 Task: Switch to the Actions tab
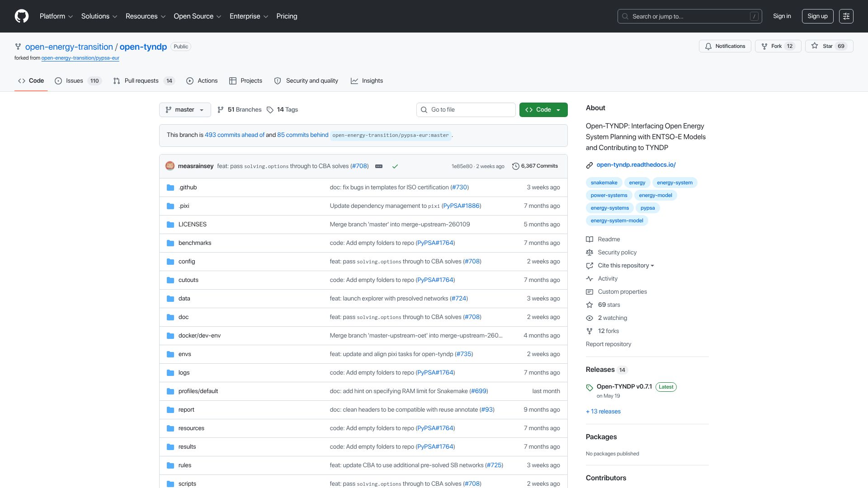[x=202, y=81]
